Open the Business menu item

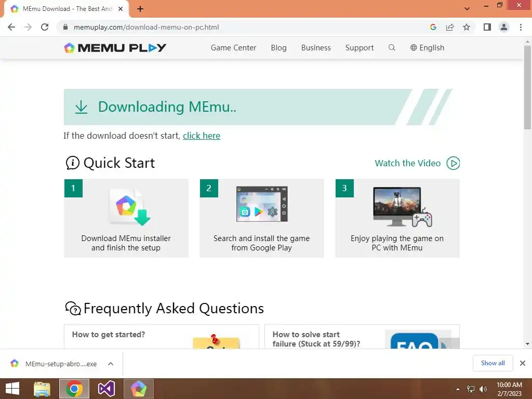316,48
